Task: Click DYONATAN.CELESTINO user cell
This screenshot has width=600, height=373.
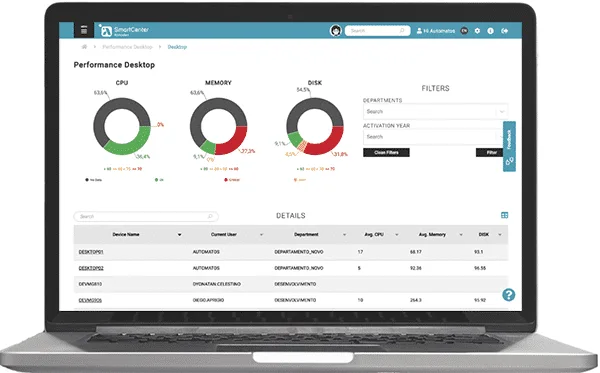Action: click(x=217, y=284)
